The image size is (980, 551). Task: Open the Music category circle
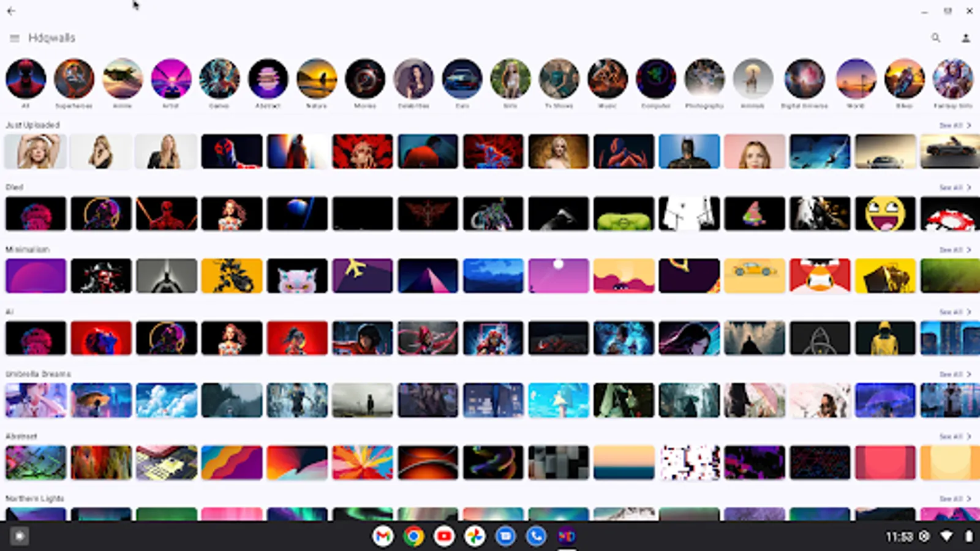coord(608,78)
